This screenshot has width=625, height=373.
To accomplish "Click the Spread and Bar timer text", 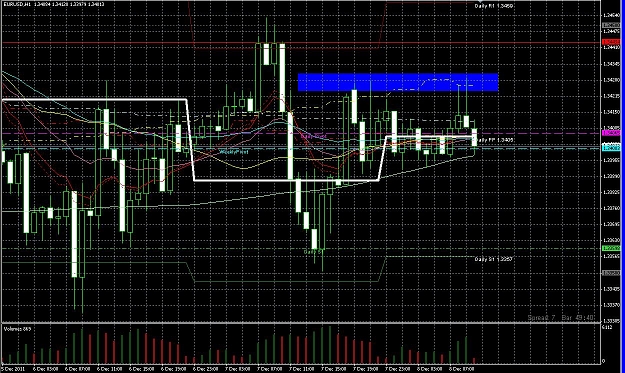I will (x=561, y=318).
